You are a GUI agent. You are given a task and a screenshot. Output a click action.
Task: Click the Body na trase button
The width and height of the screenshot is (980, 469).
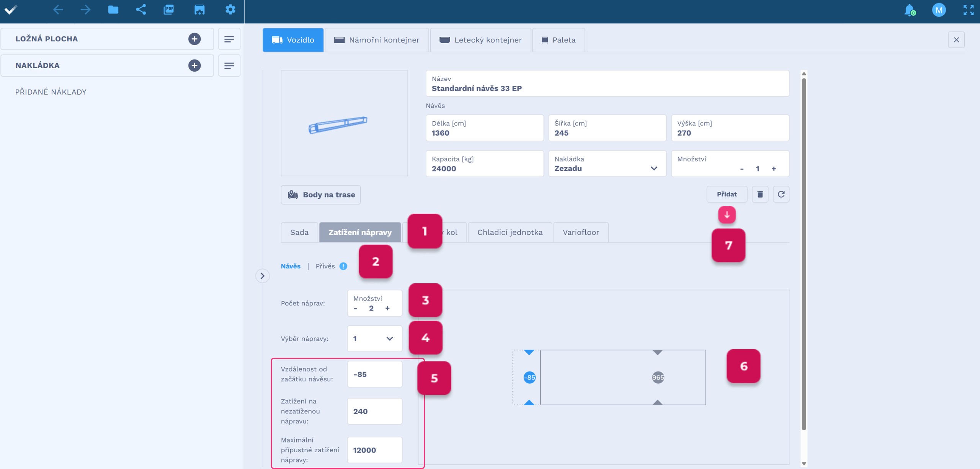tap(321, 195)
